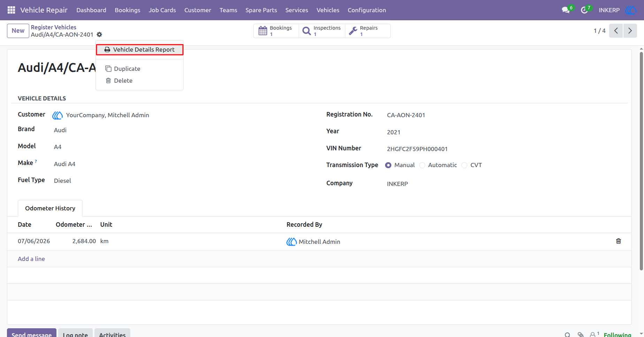Delete the 07/06/2026 odometer row
Screen dimensions: 644x337
[x=619, y=241]
